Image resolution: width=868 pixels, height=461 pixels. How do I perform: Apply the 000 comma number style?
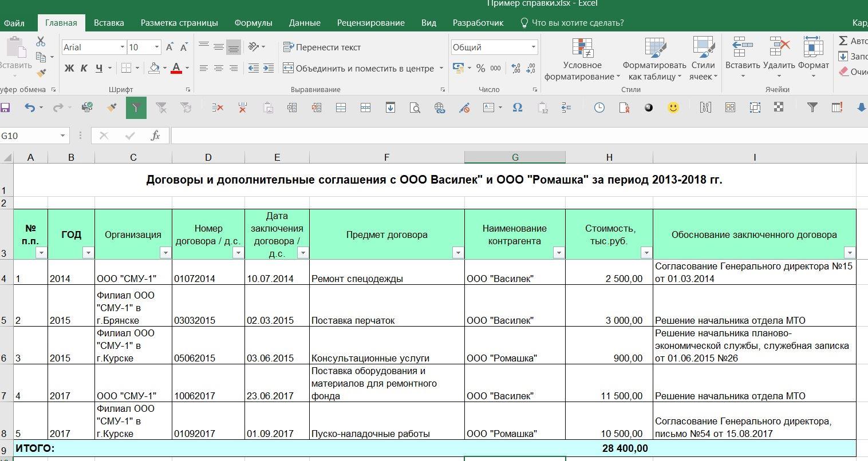(495, 68)
